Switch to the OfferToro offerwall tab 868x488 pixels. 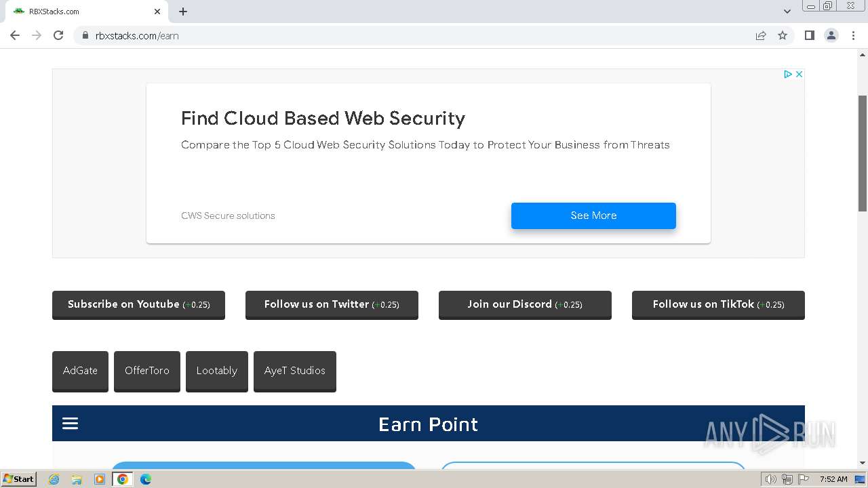147,371
